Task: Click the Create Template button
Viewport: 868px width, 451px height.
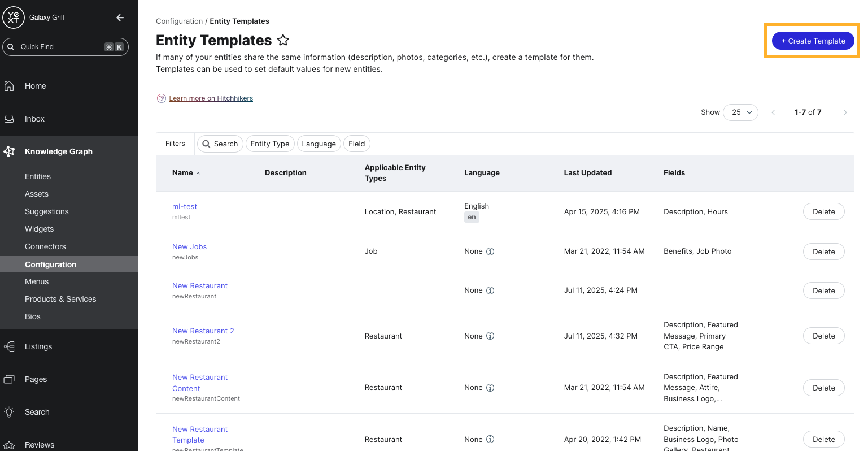Action: [813, 41]
